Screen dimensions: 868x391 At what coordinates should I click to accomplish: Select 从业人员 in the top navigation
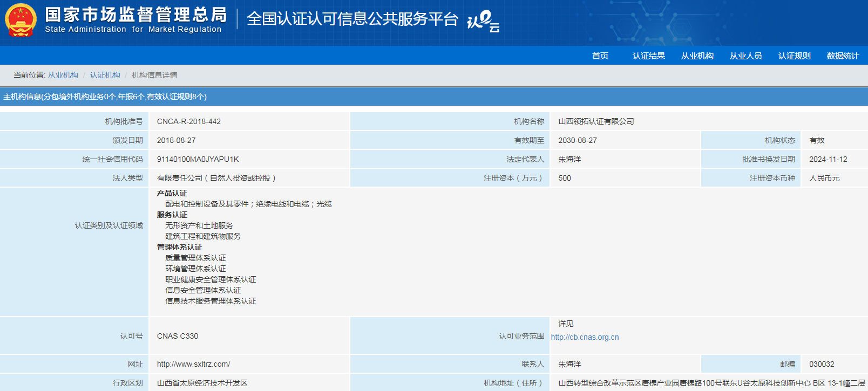point(745,56)
